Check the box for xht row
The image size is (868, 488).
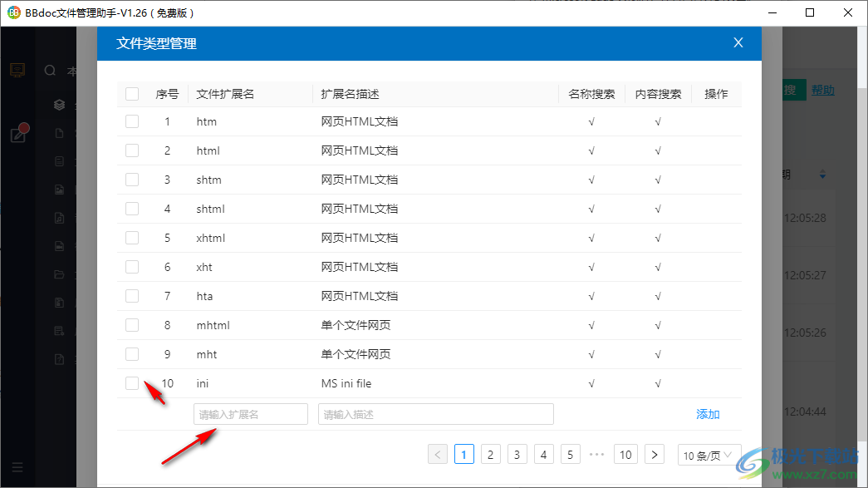click(132, 267)
